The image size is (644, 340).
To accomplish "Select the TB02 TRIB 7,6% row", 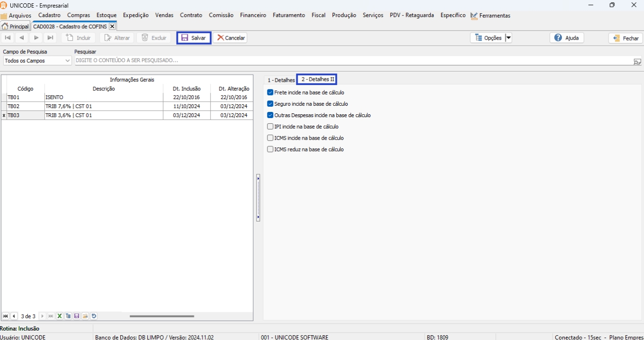I will (x=104, y=106).
